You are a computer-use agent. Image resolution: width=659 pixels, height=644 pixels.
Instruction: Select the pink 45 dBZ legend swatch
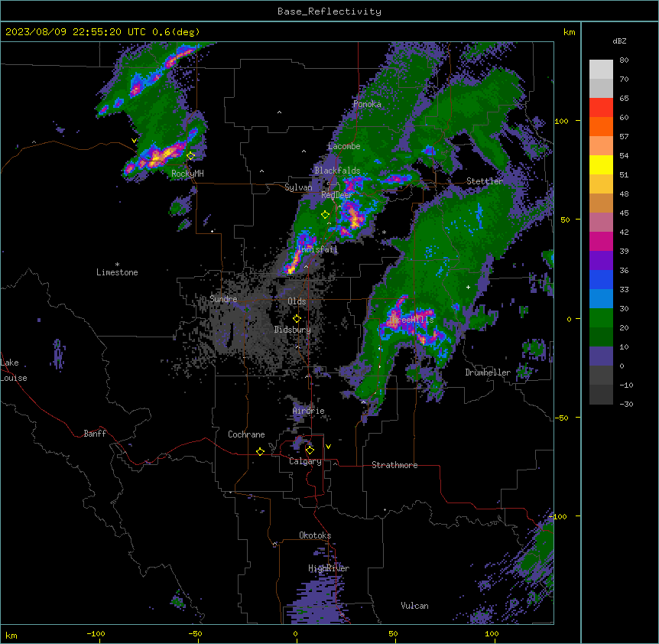(x=601, y=223)
